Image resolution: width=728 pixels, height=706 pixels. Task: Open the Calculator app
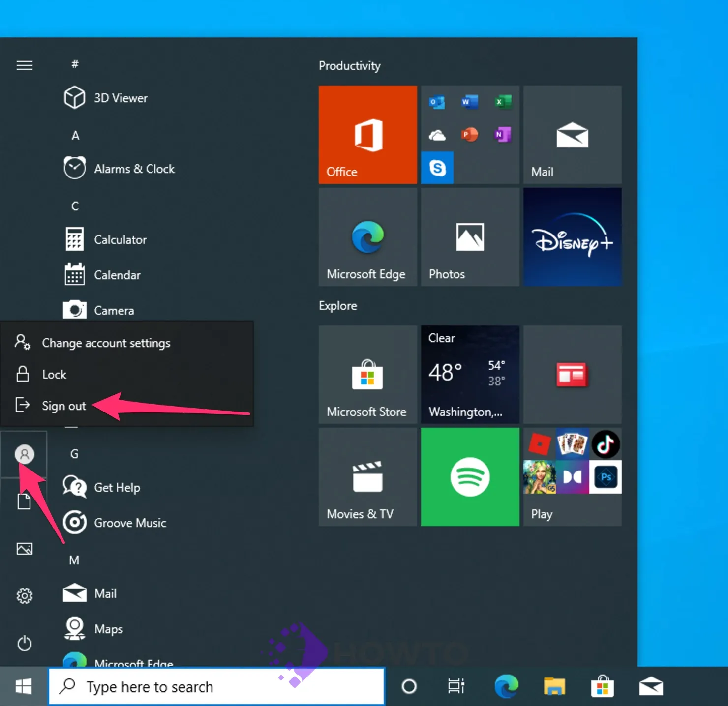coord(105,239)
